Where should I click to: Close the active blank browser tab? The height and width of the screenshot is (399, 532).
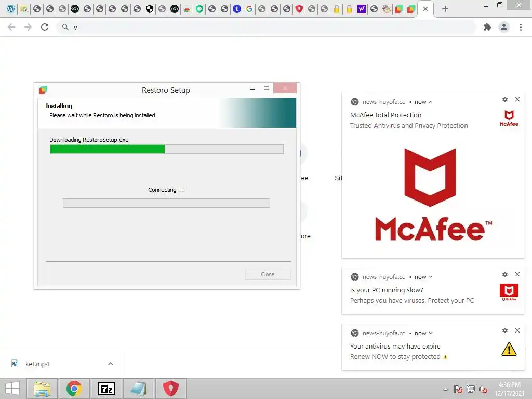(x=425, y=9)
